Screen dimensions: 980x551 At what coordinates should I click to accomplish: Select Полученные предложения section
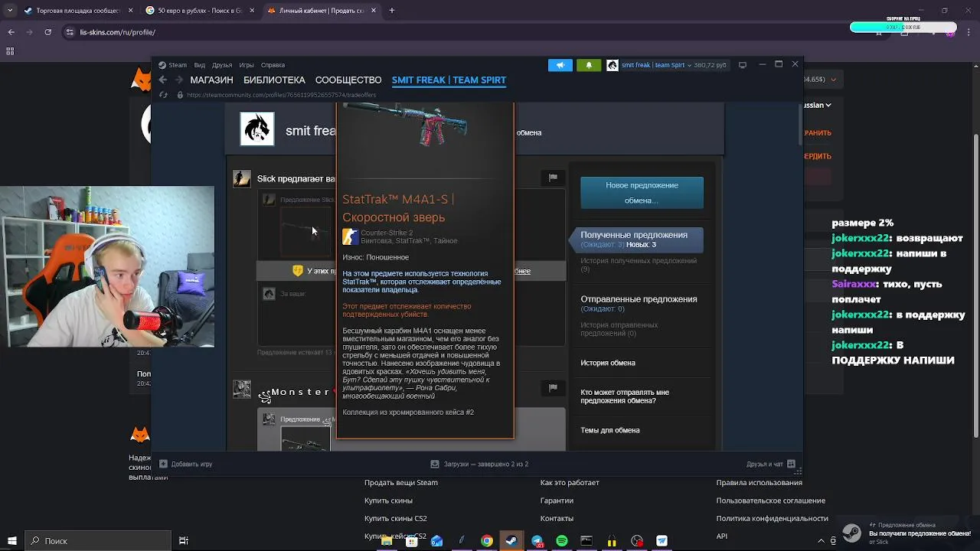[x=635, y=239]
